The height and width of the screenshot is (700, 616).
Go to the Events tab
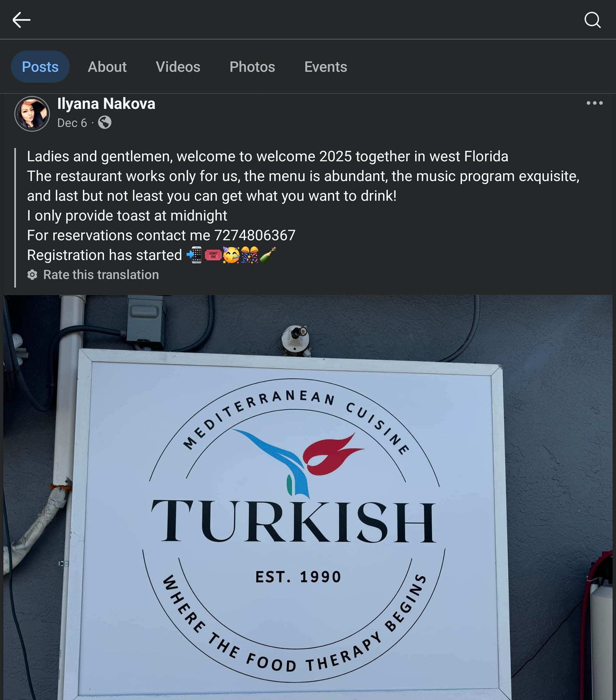coord(325,66)
